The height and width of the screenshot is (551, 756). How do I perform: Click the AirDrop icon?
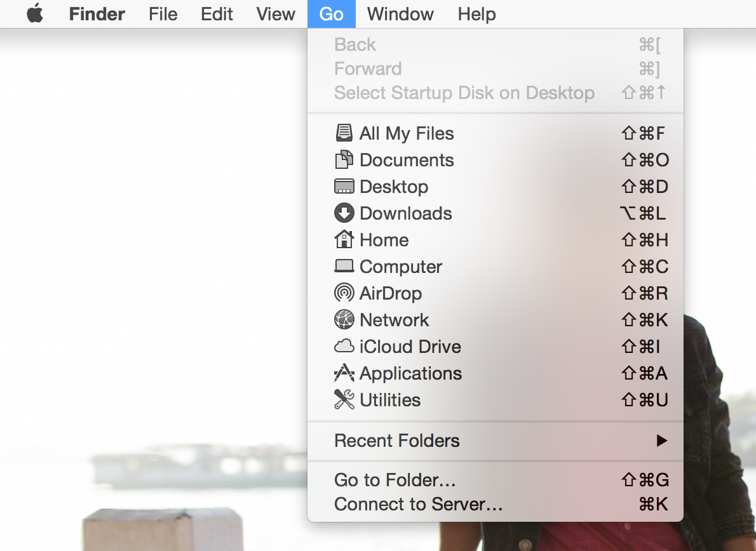point(344,293)
